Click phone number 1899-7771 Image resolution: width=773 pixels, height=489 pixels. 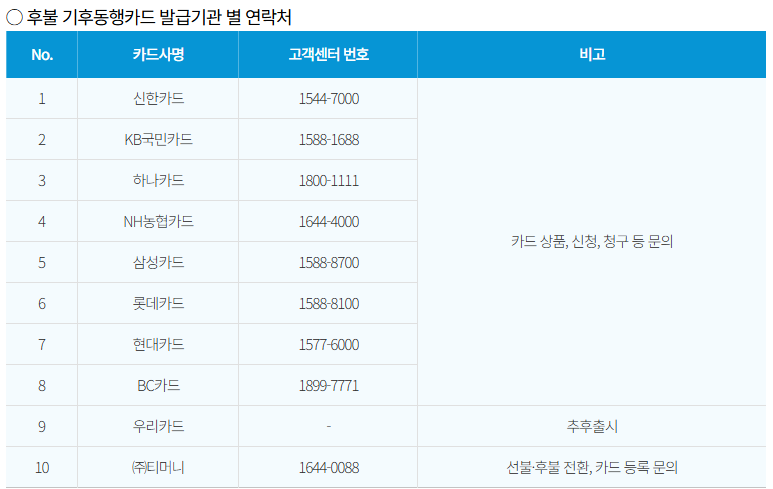[328, 385]
